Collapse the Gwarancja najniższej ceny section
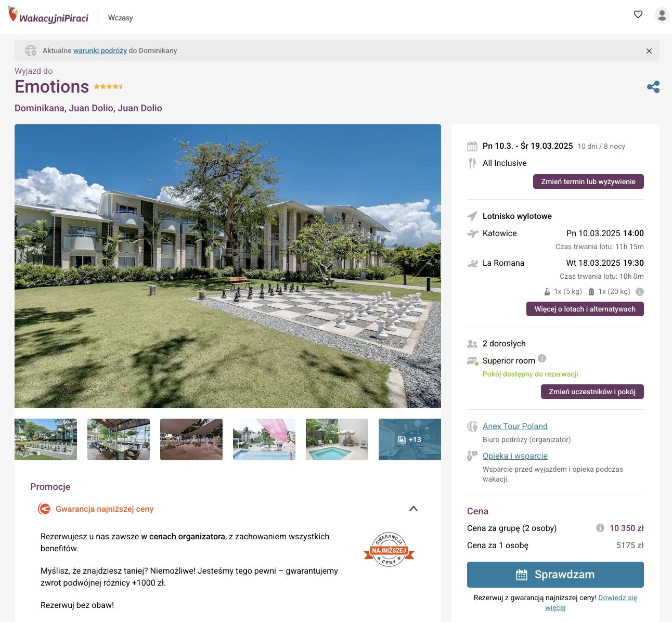Screen dimensions: 672x622 click(x=413, y=509)
